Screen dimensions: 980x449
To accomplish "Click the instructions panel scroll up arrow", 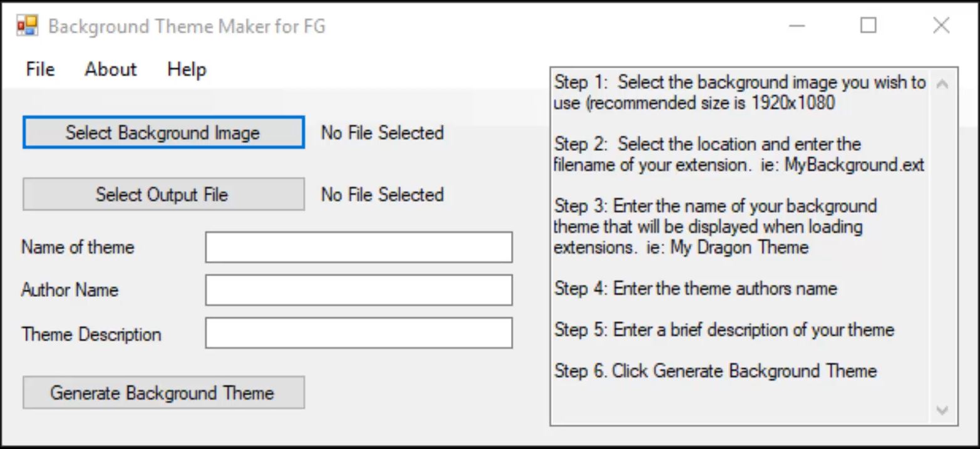I will click(x=942, y=84).
